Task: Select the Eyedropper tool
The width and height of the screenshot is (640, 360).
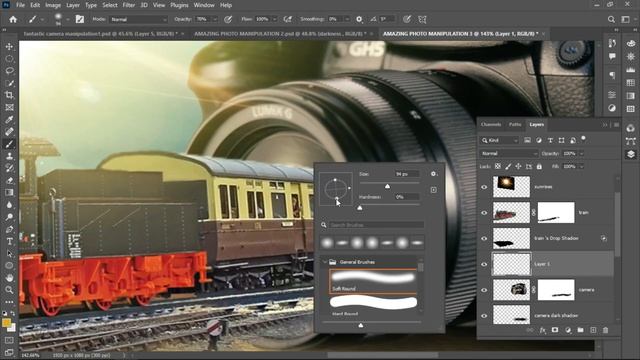Action: pyautogui.click(x=9, y=120)
